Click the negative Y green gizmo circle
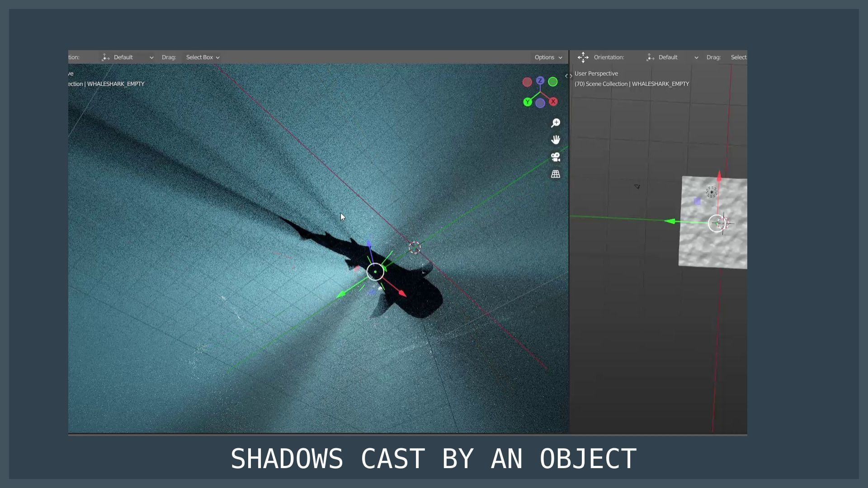 click(552, 82)
